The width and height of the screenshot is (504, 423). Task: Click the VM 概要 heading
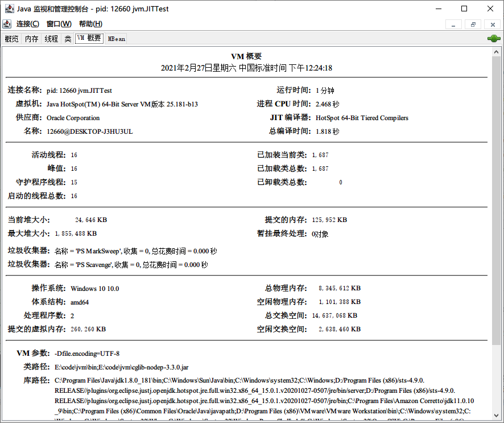246,56
